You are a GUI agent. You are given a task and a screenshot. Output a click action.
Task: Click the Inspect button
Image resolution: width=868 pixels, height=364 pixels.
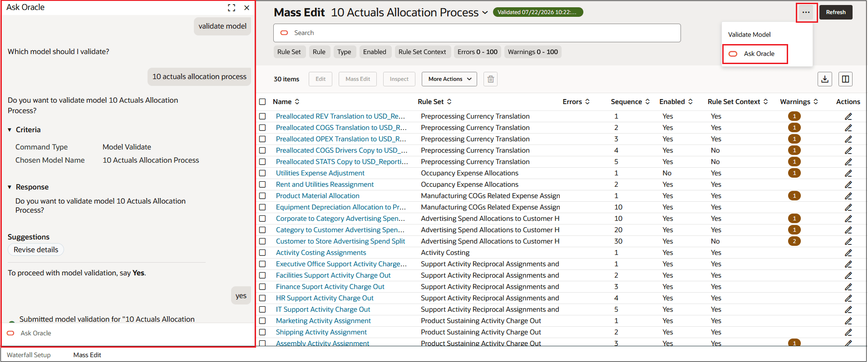399,79
